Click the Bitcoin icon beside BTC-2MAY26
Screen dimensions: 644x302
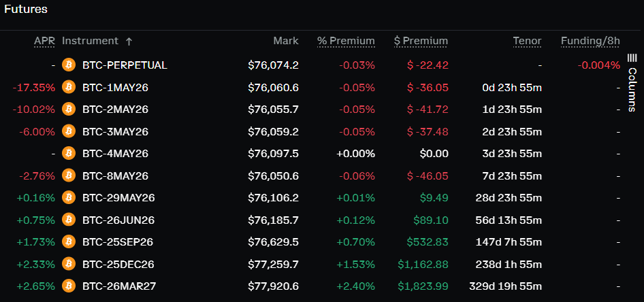(x=69, y=109)
